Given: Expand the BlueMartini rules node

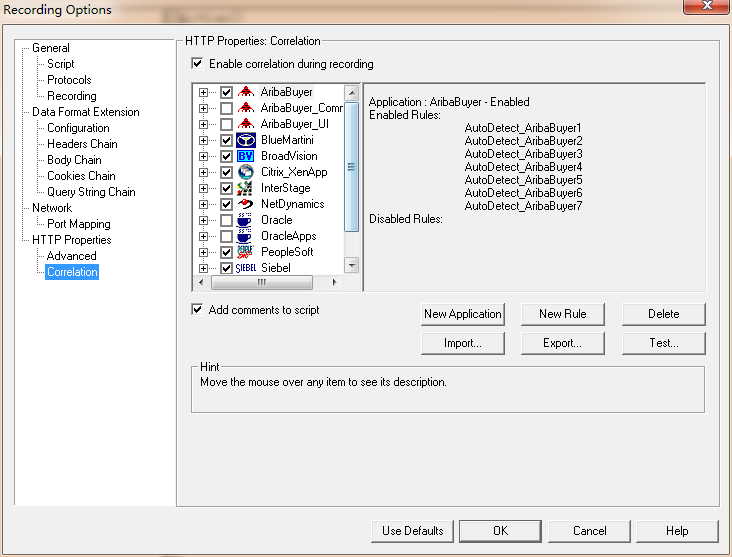Looking at the screenshot, I should click(x=203, y=140).
